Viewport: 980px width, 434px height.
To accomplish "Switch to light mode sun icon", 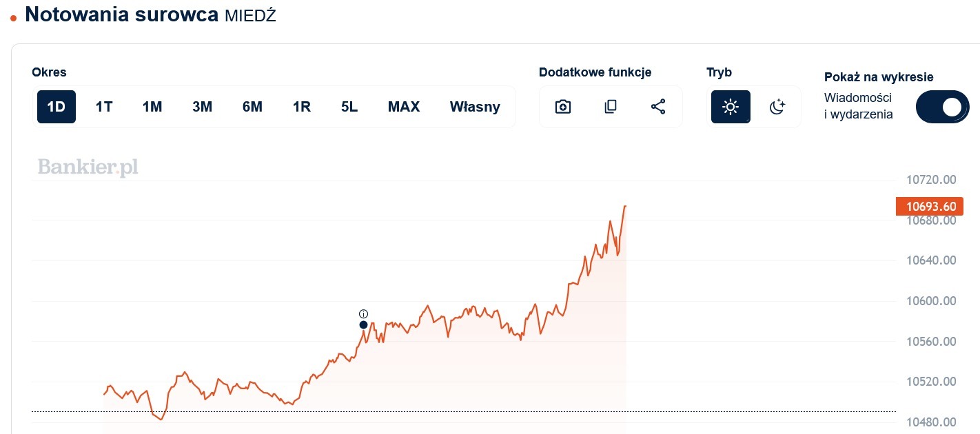I will coord(731,107).
